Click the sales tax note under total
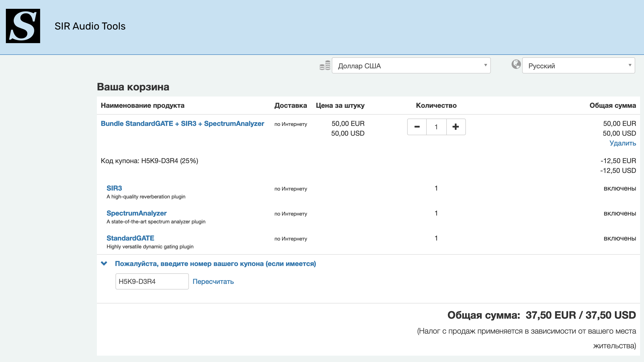This screenshot has height=362, width=644. pyautogui.click(x=527, y=338)
